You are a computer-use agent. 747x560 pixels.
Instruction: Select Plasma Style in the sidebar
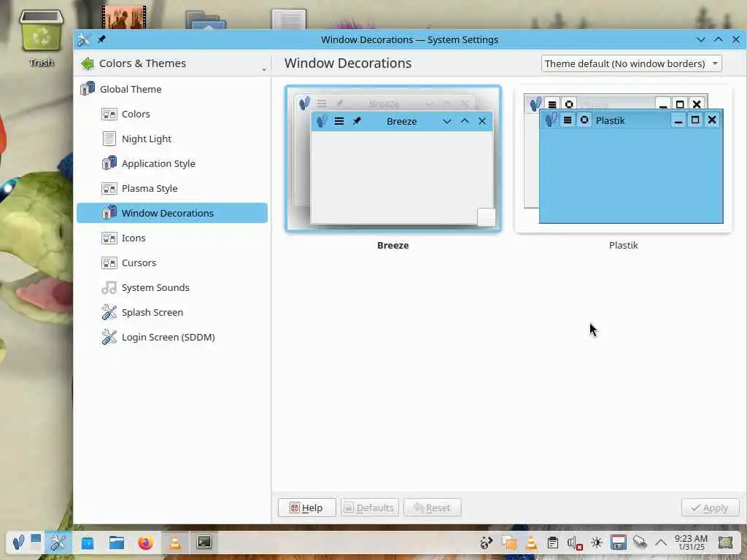tap(172, 188)
